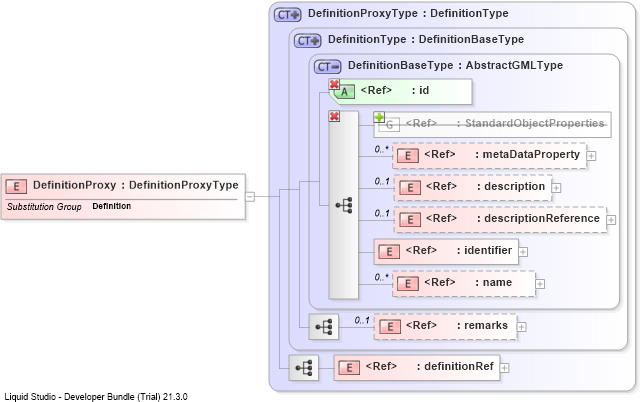
Task: Expand the name element
Action: [540, 284]
